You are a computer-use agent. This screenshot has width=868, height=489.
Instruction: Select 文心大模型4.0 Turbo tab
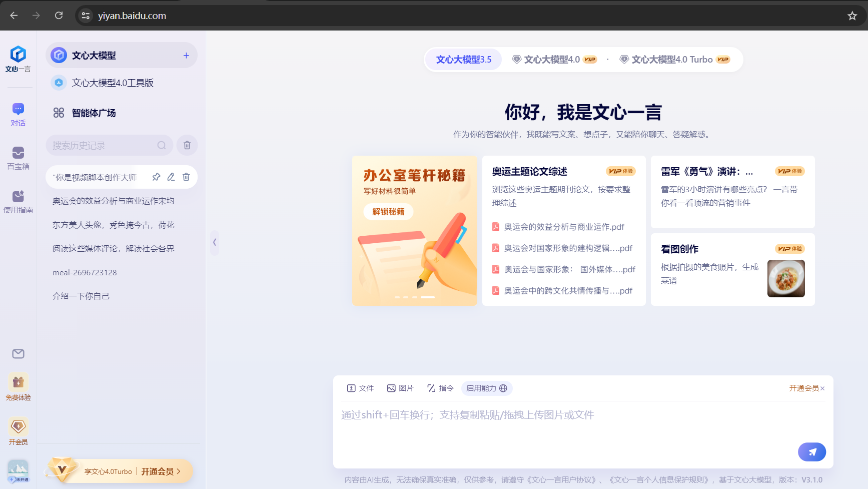point(675,60)
